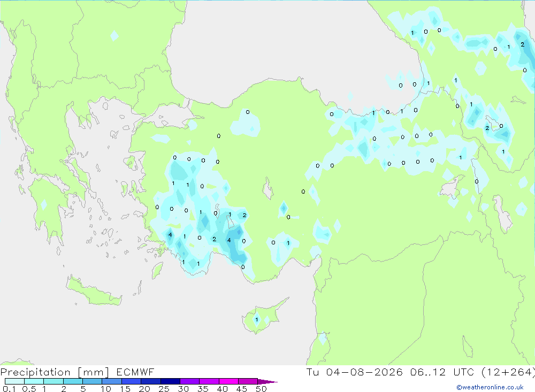
Task: Click the '0.1' legend scale value
Action: tap(9, 389)
